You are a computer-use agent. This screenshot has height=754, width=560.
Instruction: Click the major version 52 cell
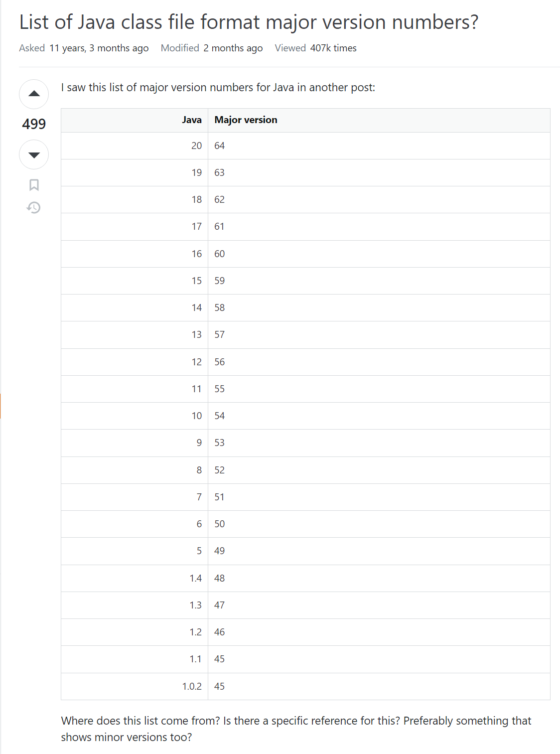(x=220, y=470)
